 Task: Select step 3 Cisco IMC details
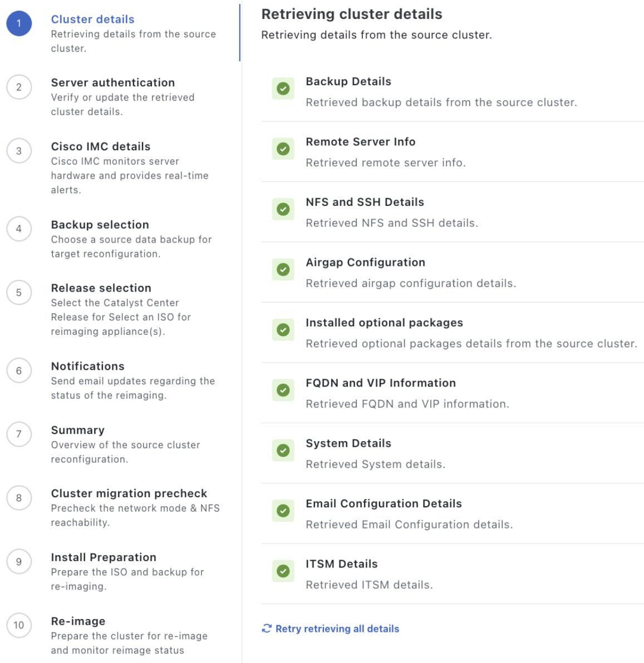(19, 151)
